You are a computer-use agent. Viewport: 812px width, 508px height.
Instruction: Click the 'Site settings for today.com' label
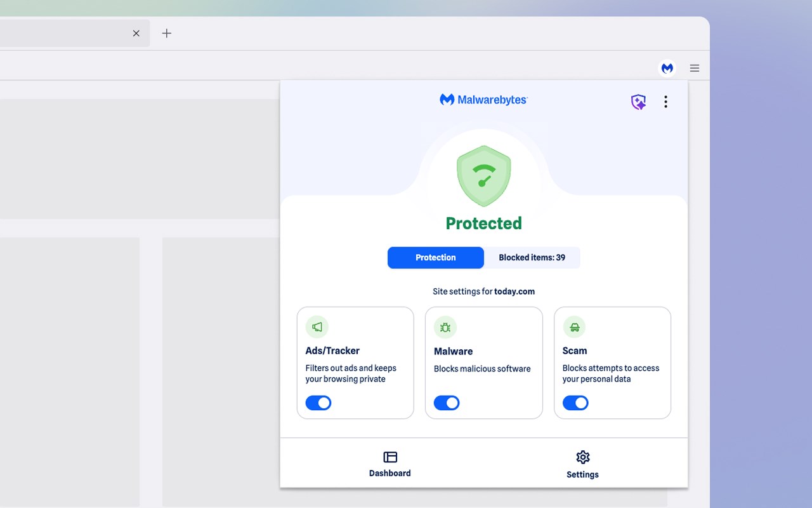(483, 291)
